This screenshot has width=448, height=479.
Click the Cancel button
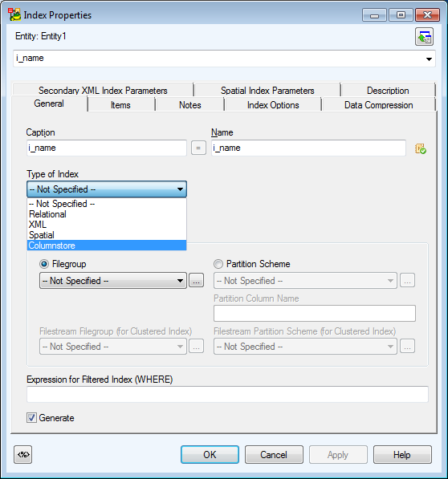(x=274, y=455)
